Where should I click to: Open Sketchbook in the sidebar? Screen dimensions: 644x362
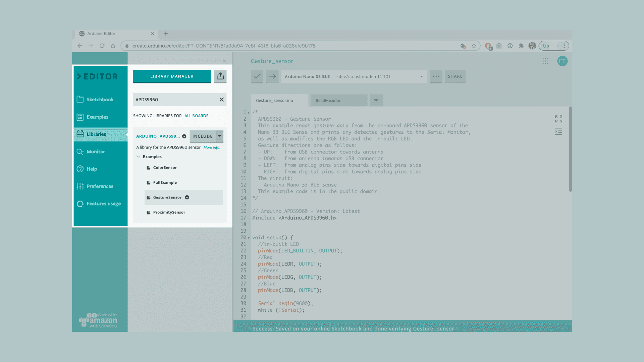click(x=100, y=100)
